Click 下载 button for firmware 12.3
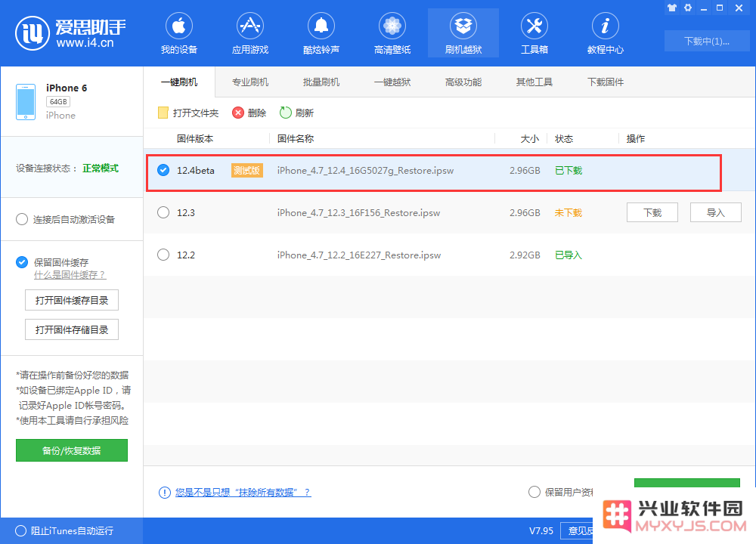The height and width of the screenshot is (544, 756). 652,212
